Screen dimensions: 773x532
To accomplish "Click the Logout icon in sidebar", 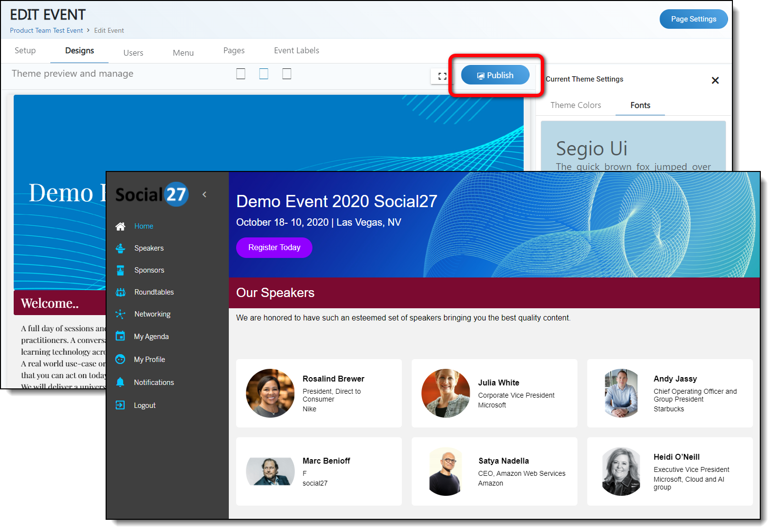I will tap(120, 405).
